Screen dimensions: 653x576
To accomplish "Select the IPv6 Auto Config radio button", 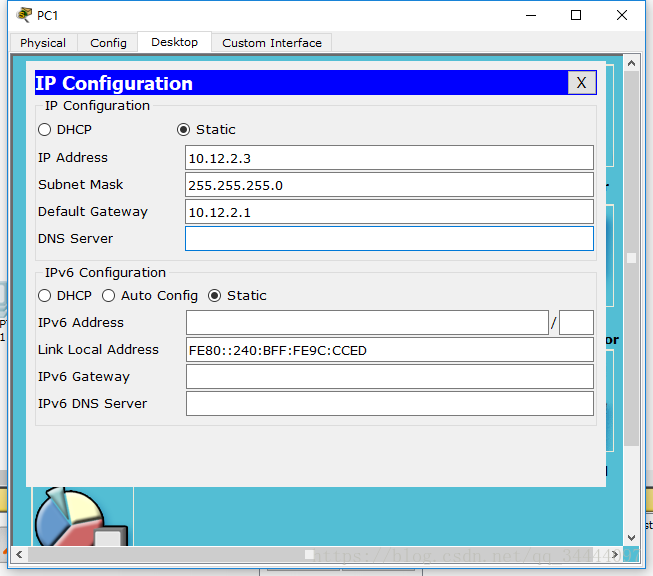I will click(x=109, y=296).
